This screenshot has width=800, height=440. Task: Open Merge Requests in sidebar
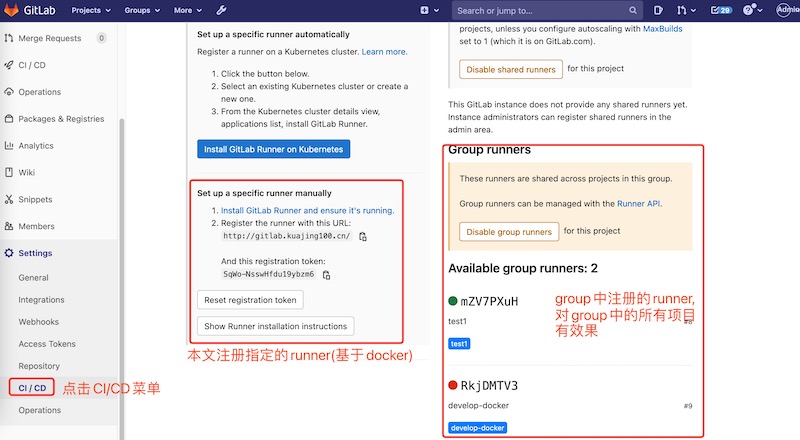[50, 38]
